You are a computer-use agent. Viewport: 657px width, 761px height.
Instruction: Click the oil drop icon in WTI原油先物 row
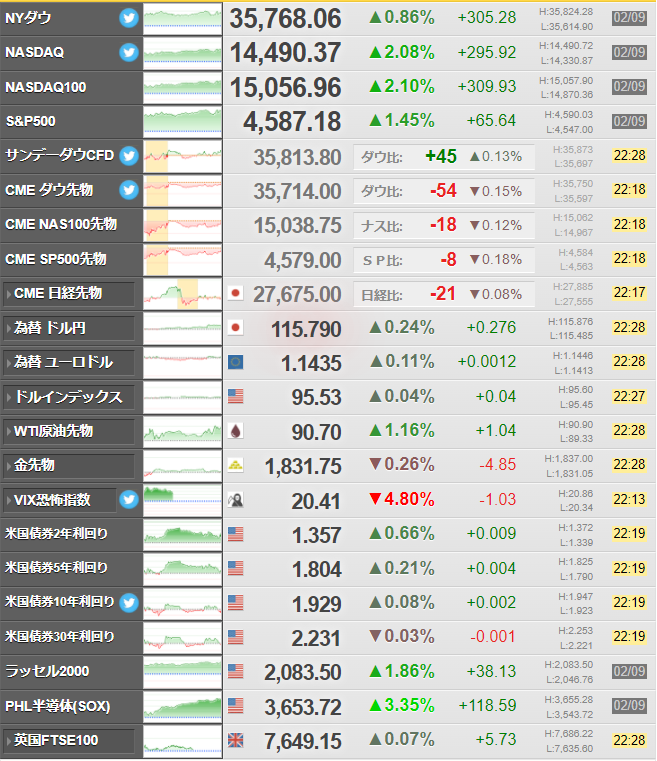(236, 431)
